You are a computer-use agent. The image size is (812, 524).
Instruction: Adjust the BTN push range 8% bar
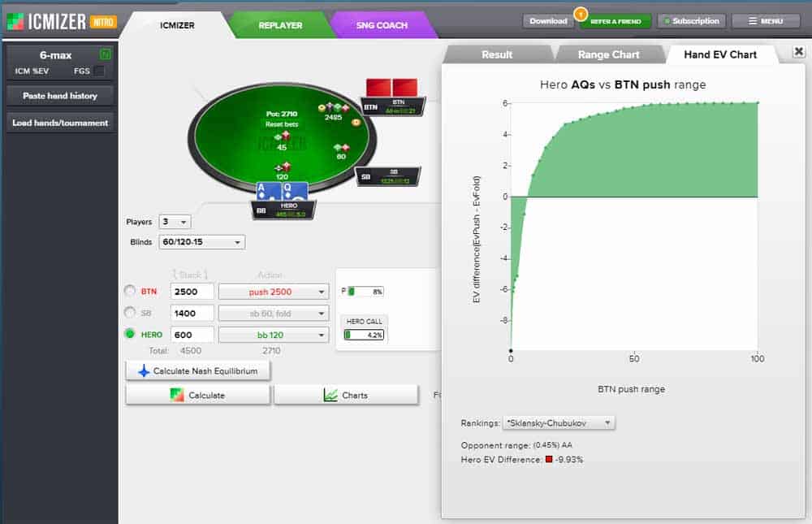click(365, 292)
